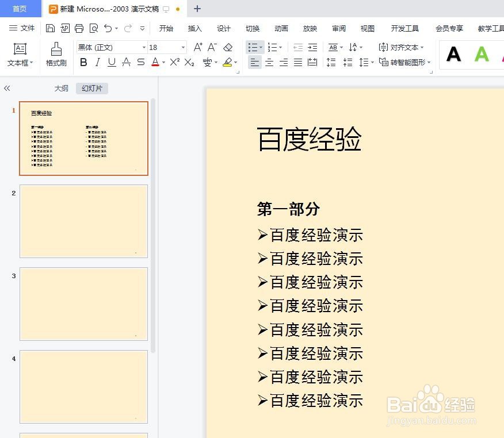Image resolution: width=504 pixels, height=438 pixels.
Task: Undo the last action
Action: (108, 28)
